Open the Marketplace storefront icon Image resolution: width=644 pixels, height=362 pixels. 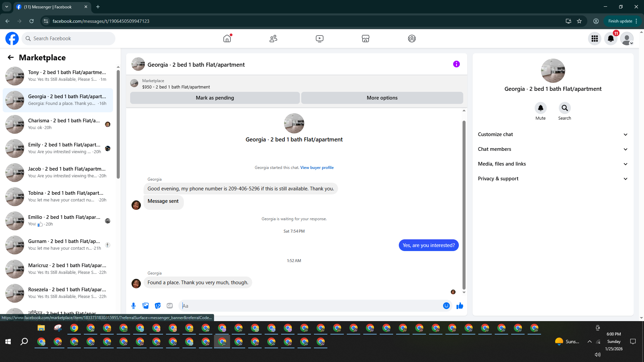point(366,39)
